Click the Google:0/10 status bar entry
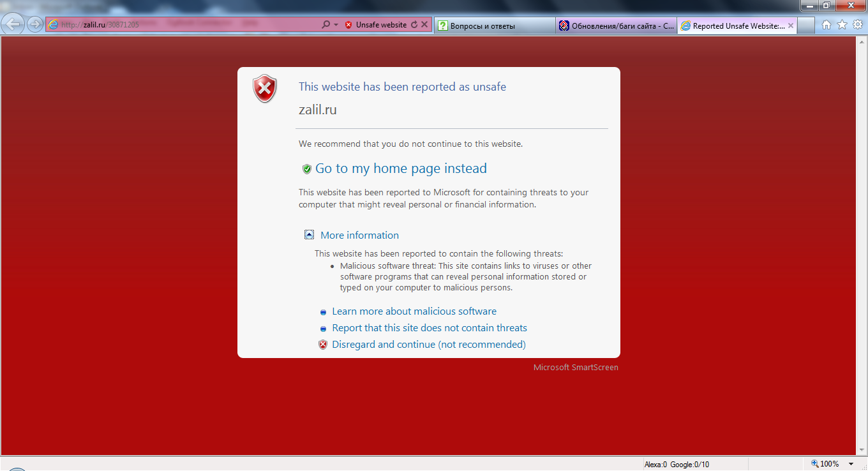868x471 pixels. [690, 465]
